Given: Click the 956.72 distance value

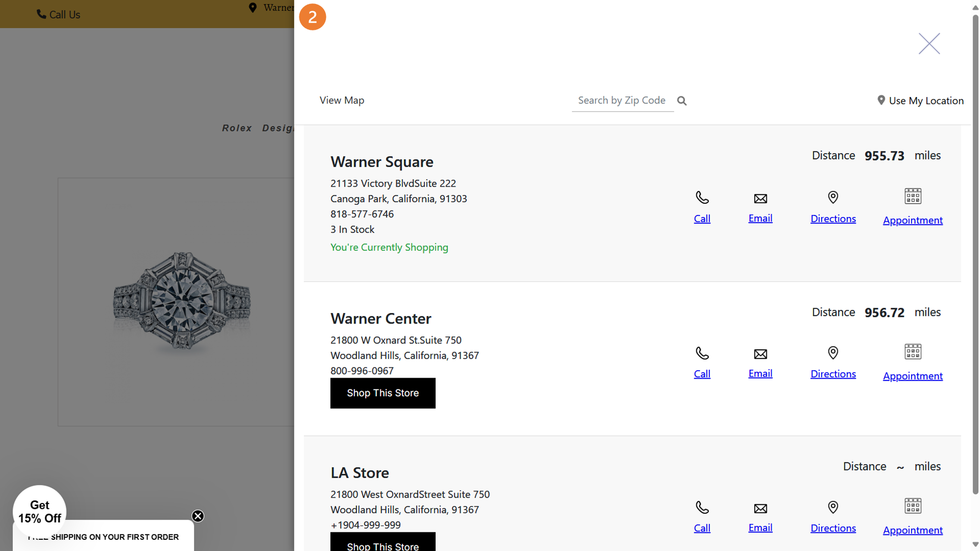Looking at the screenshot, I should click(x=884, y=312).
